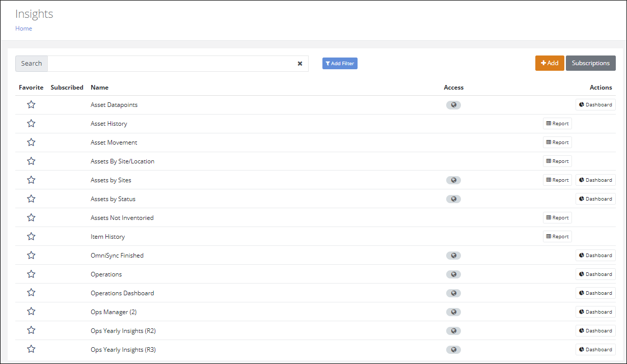Star the Assets Not Inventoried row

pos(31,218)
